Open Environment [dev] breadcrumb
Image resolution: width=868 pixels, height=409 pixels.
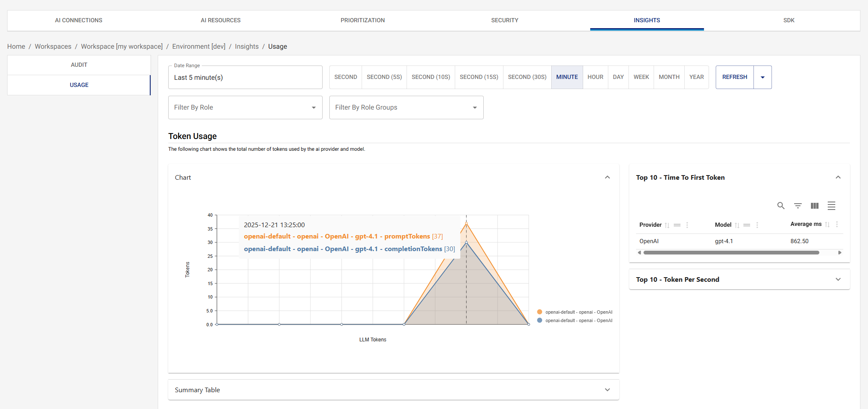(199, 47)
